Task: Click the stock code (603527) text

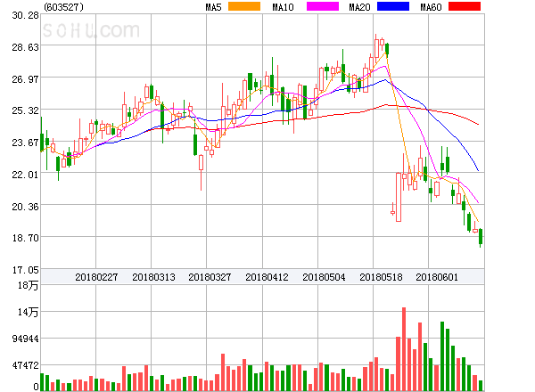Action: click(x=64, y=7)
